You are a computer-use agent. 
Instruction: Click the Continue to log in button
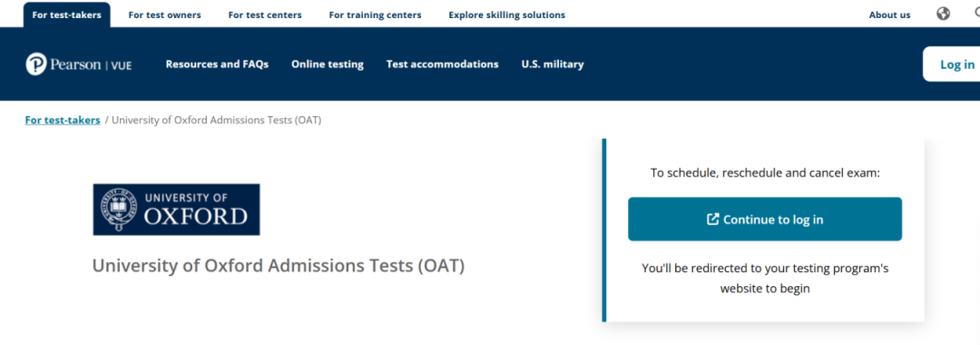pyautogui.click(x=765, y=220)
